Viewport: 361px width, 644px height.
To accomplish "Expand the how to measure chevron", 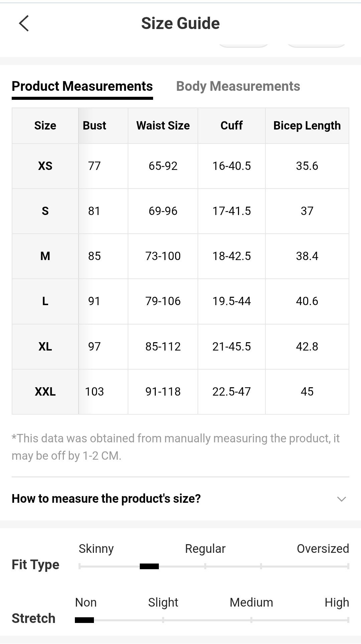I will [x=341, y=499].
